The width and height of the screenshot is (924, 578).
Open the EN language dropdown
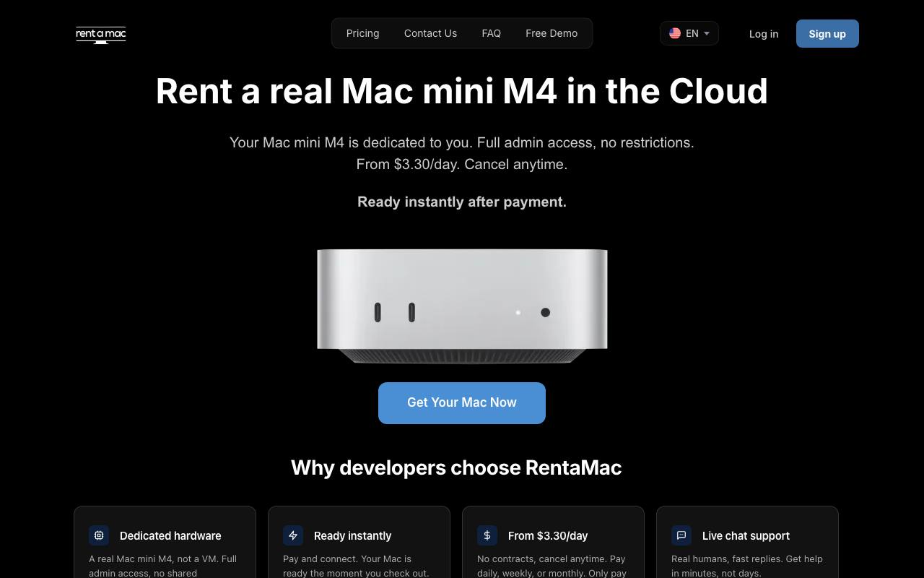click(689, 33)
